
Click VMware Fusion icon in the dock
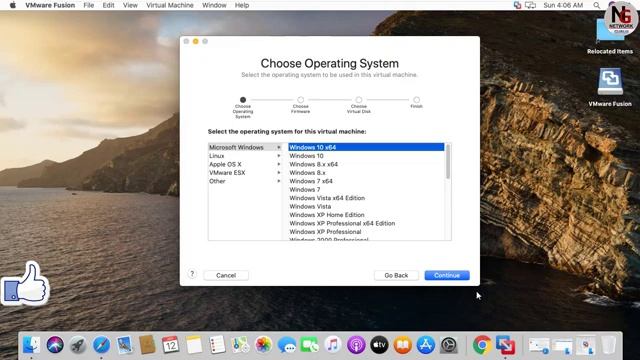pos(505,345)
